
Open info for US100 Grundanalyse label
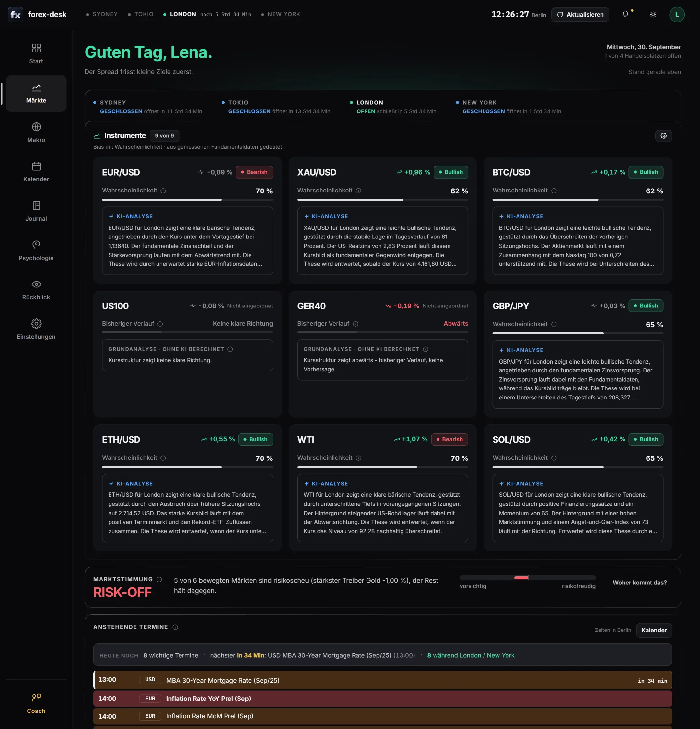tap(230, 349)
